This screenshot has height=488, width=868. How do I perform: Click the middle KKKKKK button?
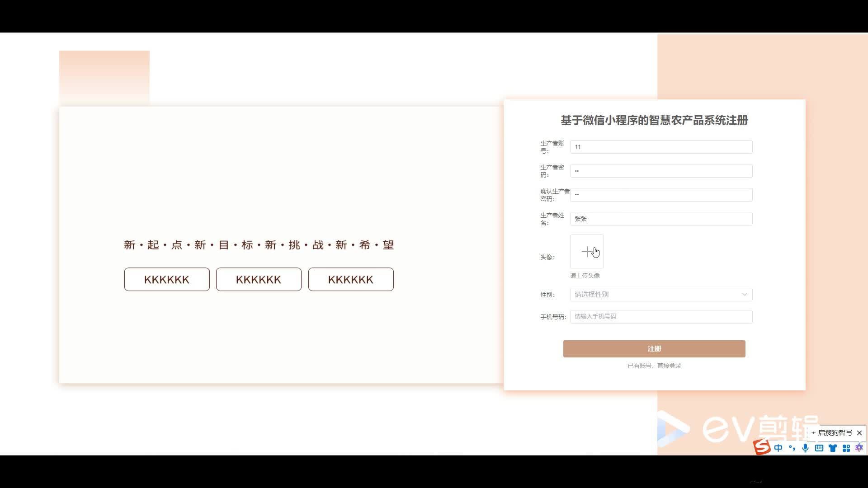click(259, 279)
